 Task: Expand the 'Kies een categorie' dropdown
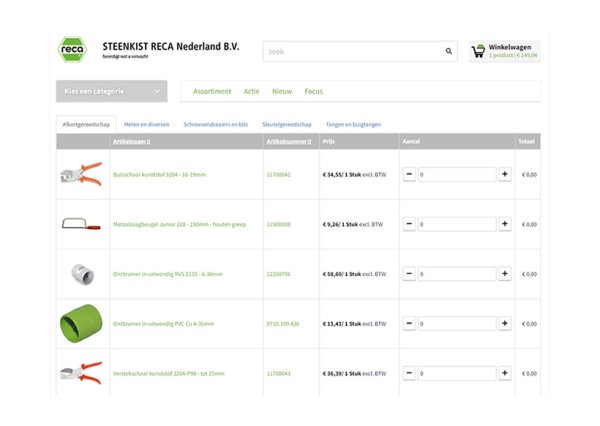point(111,91)
